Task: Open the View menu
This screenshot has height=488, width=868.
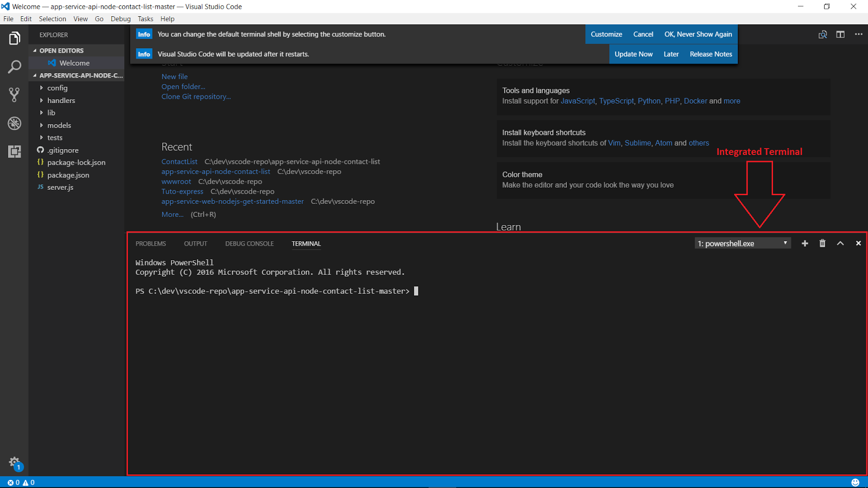Action: 81,19
